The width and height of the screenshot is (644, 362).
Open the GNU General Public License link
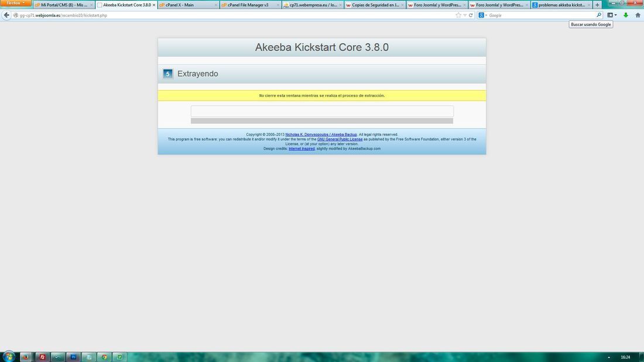pyautogui.click(x=340, y=139)
